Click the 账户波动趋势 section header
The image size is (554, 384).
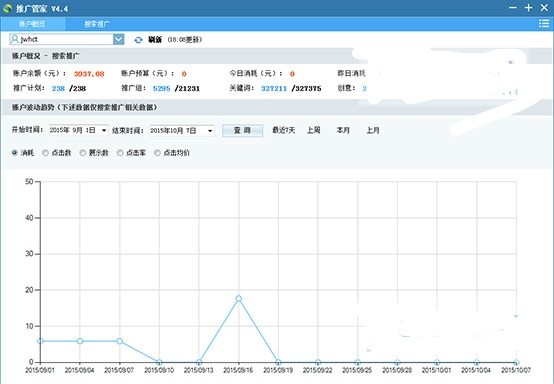point(84,107)
